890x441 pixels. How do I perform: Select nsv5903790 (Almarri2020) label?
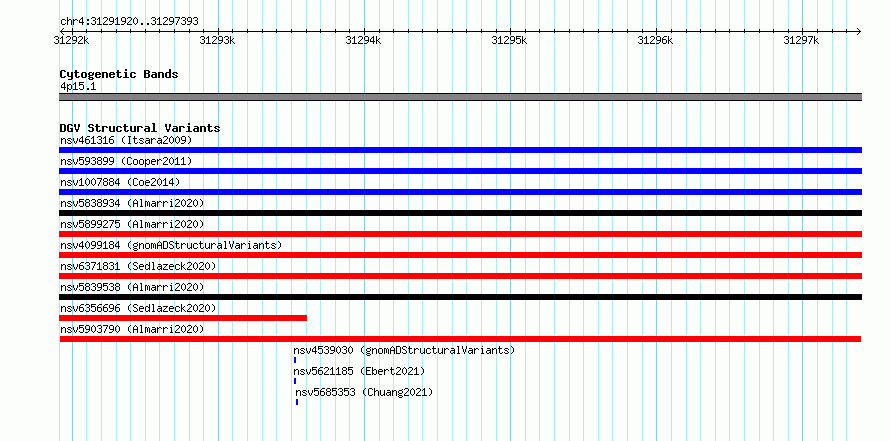[132, 329]
